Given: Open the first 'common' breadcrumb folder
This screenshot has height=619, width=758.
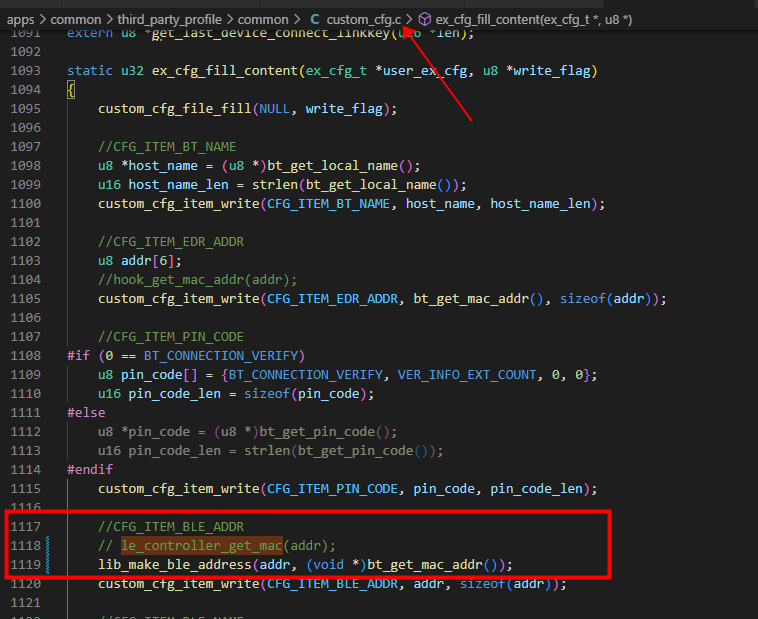Looking at the screenshot, I should [x=76, y=20].
